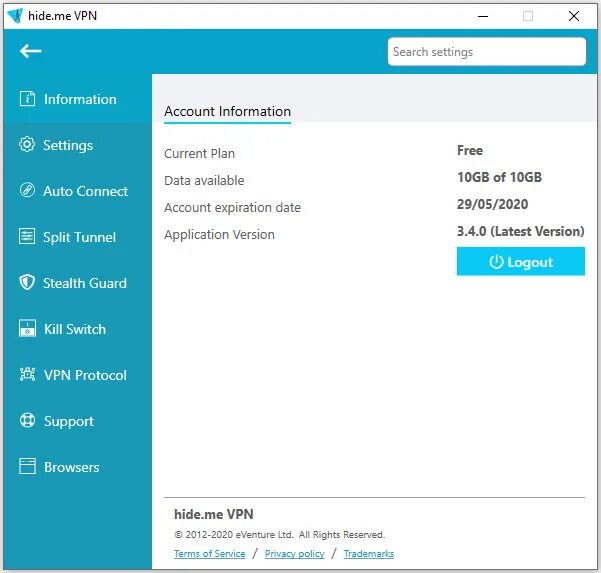Click 'Account expiration date' label
This screenshot has height=573, width=601.
[232, 208]
